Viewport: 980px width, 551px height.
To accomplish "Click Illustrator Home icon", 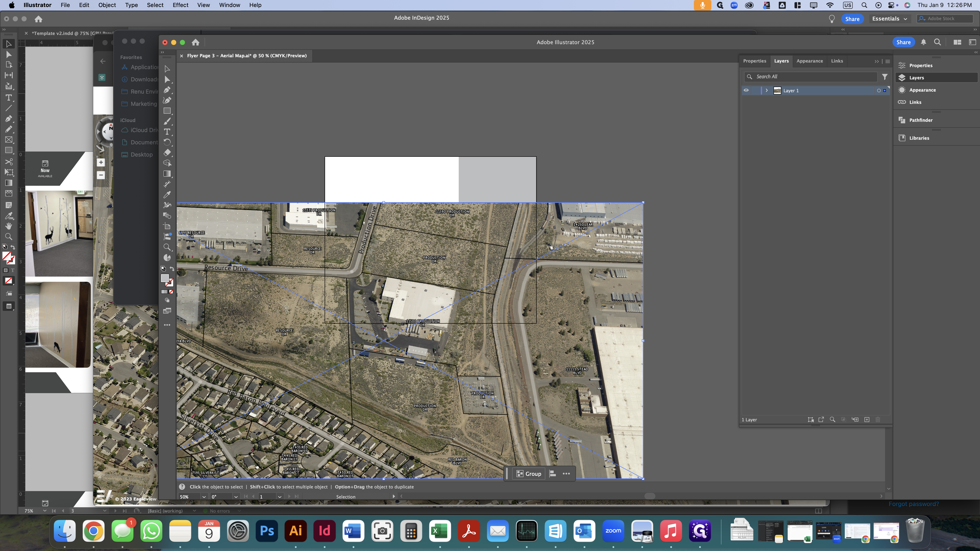I will (x=196, y=42).
